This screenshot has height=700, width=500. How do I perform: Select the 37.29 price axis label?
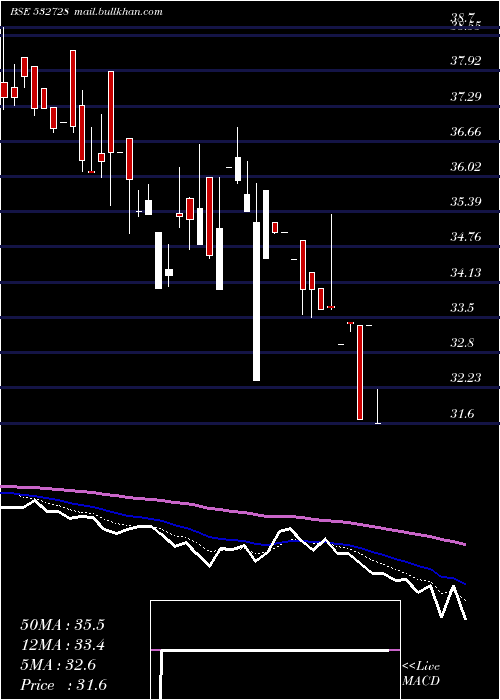point(466,96)
